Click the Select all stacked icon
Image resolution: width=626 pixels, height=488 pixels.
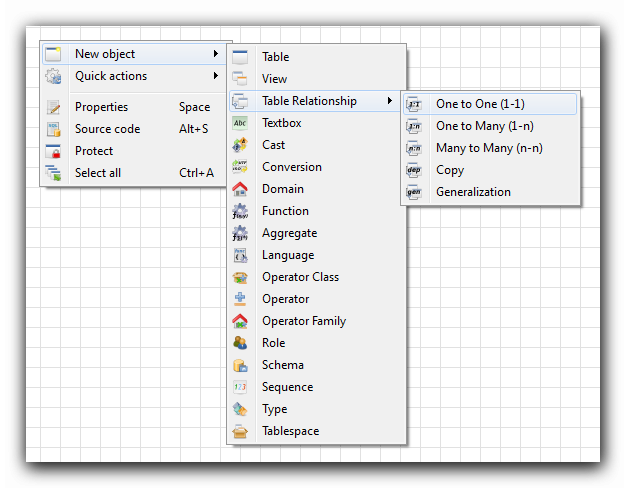[53, 173]
